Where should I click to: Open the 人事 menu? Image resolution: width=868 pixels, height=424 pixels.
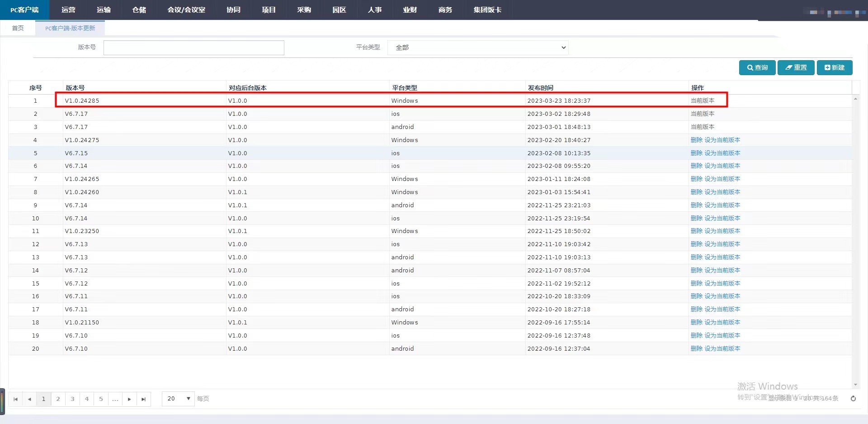374,10
